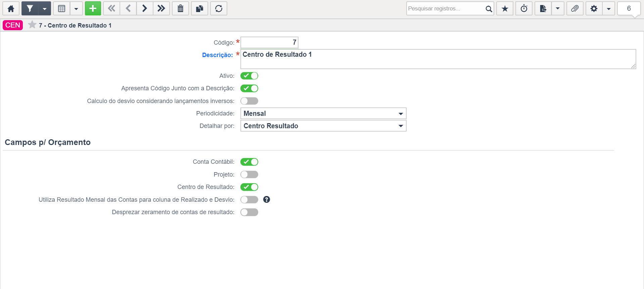Open attachments via paperclip icon
Screen dimensions: 644x289
pos(575,8)
